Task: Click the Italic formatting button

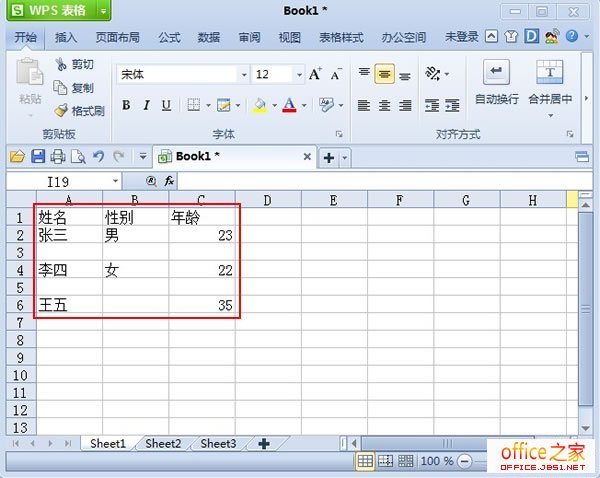Action: [x=146, y=105]
